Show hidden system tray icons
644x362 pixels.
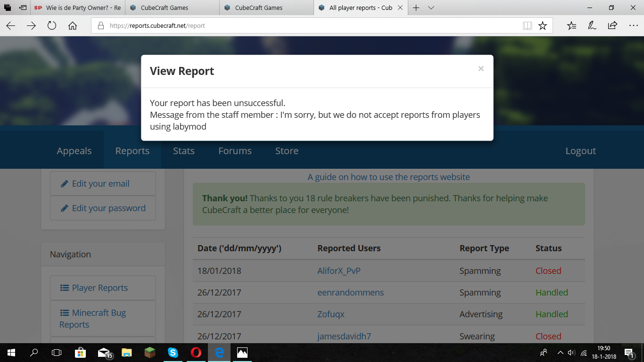pyautogui.click(x=560, y=353)
